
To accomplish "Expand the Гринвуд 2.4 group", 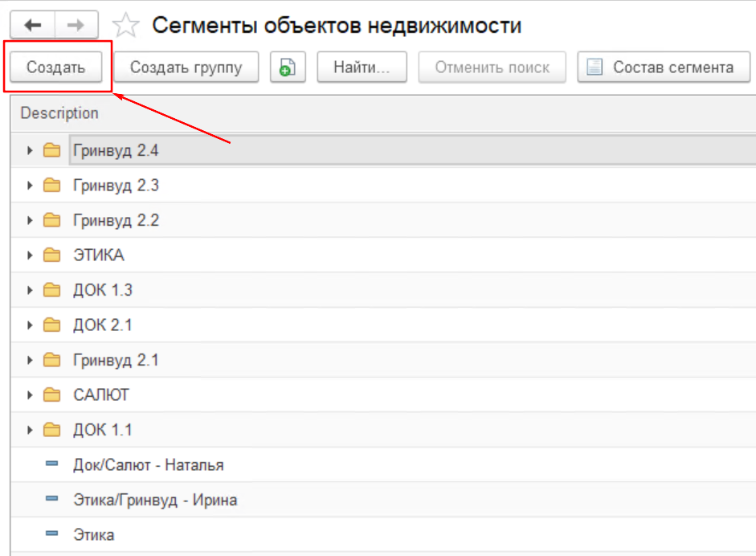I will [31, 150].
